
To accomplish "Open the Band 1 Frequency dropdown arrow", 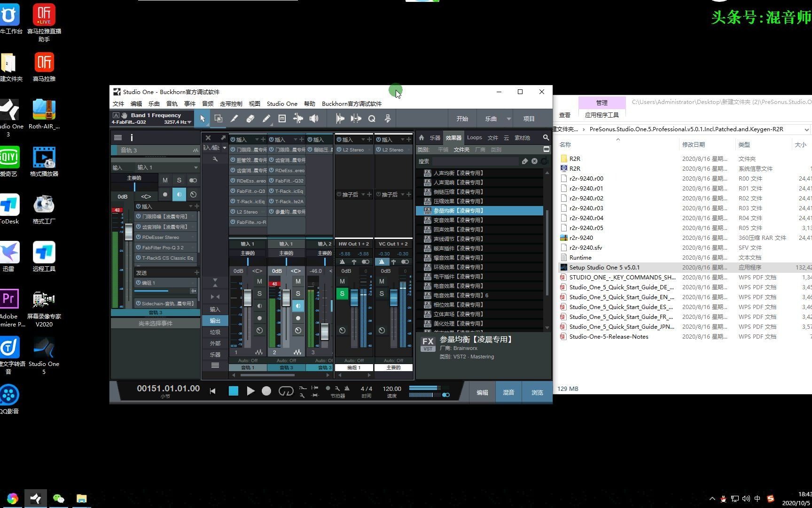I will [x=190, y=122].
